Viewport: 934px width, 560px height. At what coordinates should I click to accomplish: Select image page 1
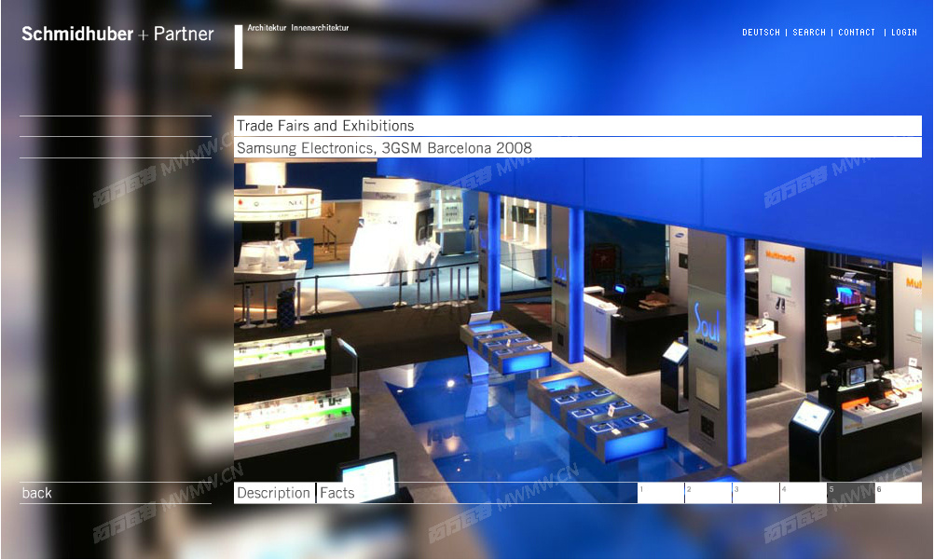[661, 493]
